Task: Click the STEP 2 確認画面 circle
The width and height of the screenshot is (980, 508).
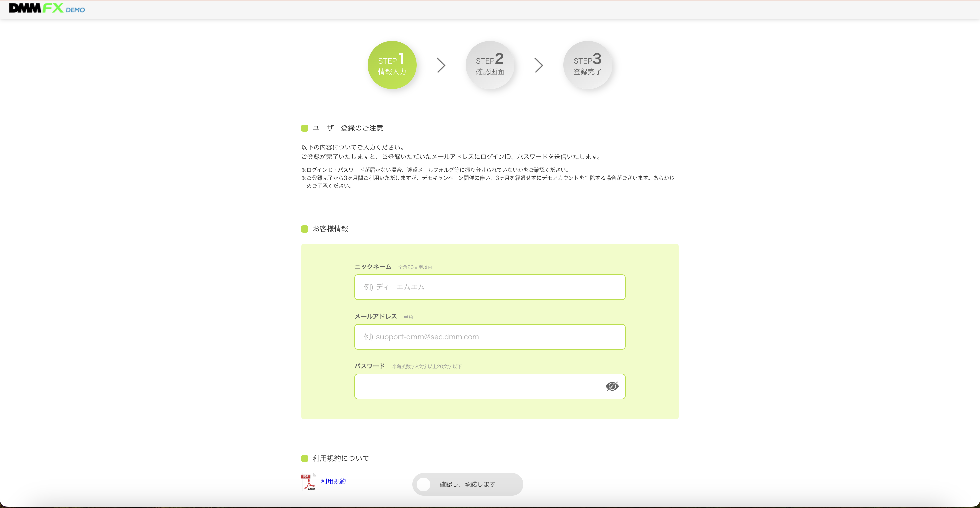Action: click(490, 65)
